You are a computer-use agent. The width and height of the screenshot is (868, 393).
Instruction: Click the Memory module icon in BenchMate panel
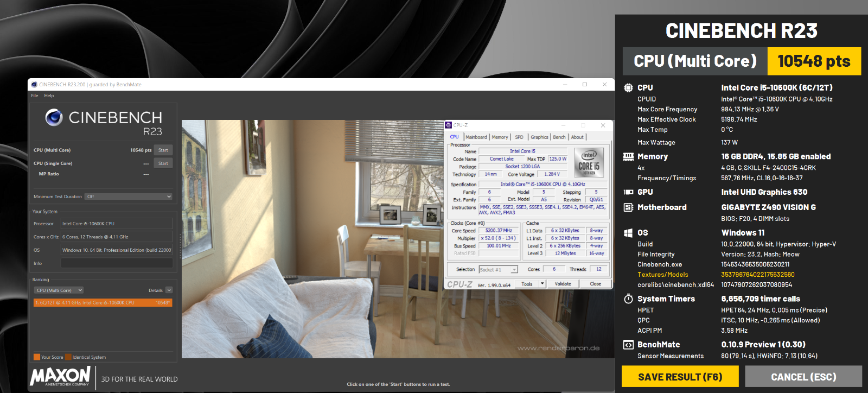[x=628, y=156]
